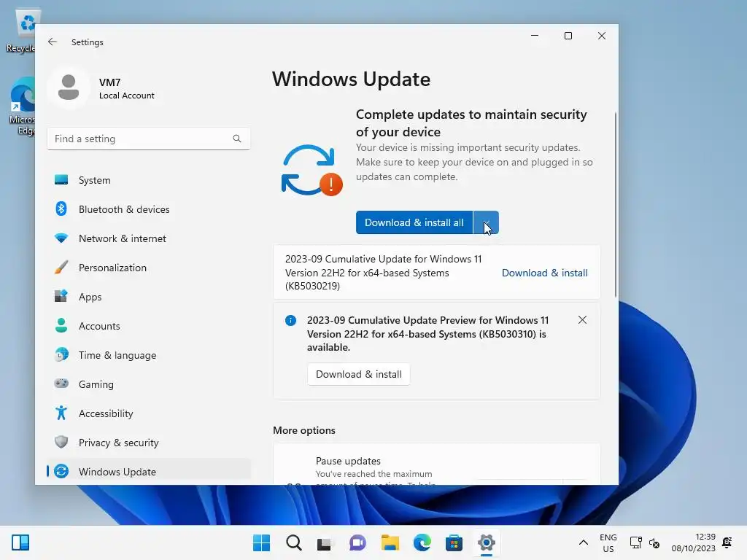Click the Settings gear on taskbar
This screenshot has width=747, height=560.
click(x=486, y=542)
